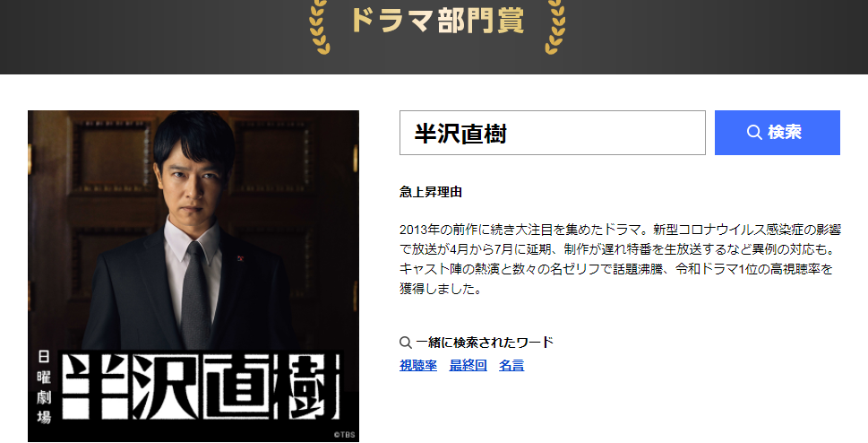
Task: Click the left golden laurel icon
Action: (320, 27)
